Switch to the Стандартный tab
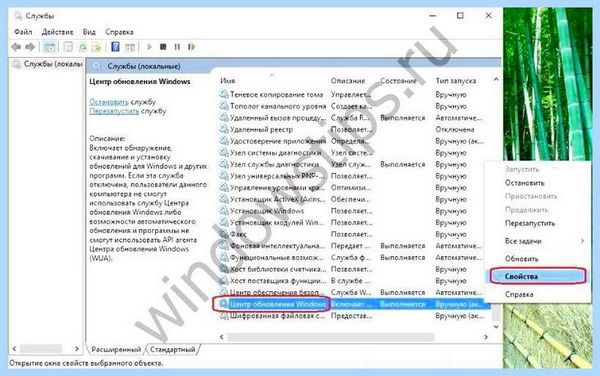The height and width of the screenshot is (376, 600). point(173,349)
